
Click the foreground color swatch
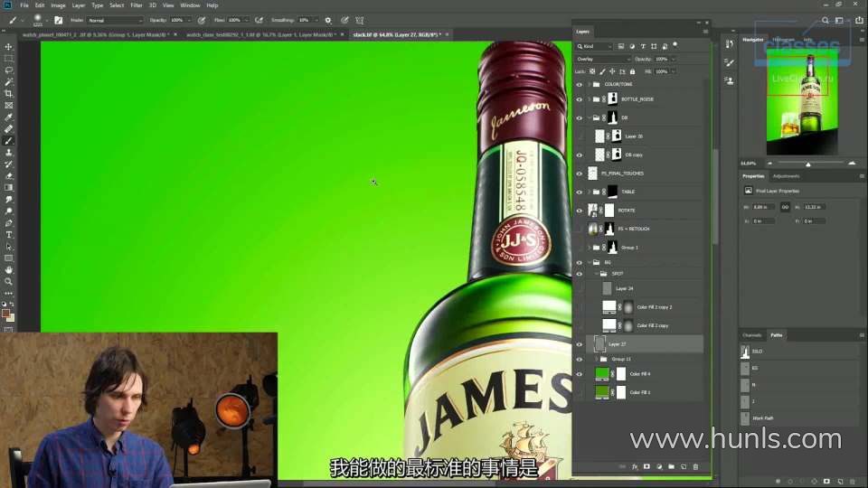click(x=5, y=314)
